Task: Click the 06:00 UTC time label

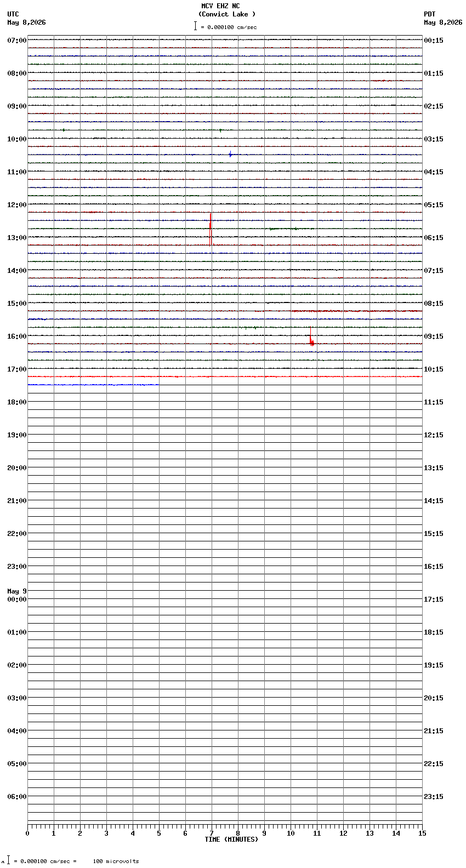Action: [17, 797]
